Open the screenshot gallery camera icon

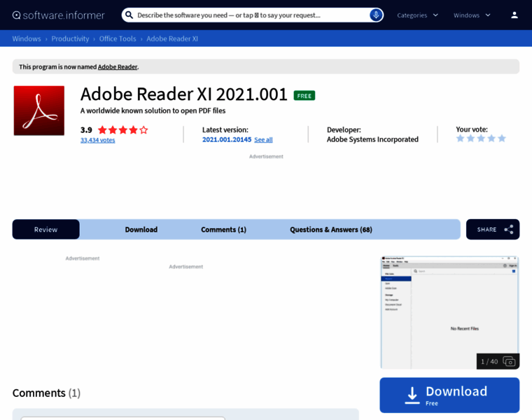509,361
